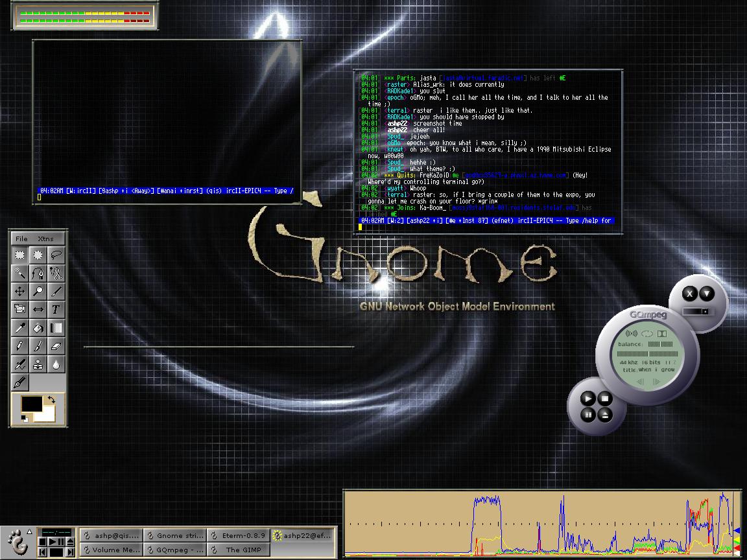Click eject on the panel CD applet
Screen dimensions: 747x560
(70, 542)
